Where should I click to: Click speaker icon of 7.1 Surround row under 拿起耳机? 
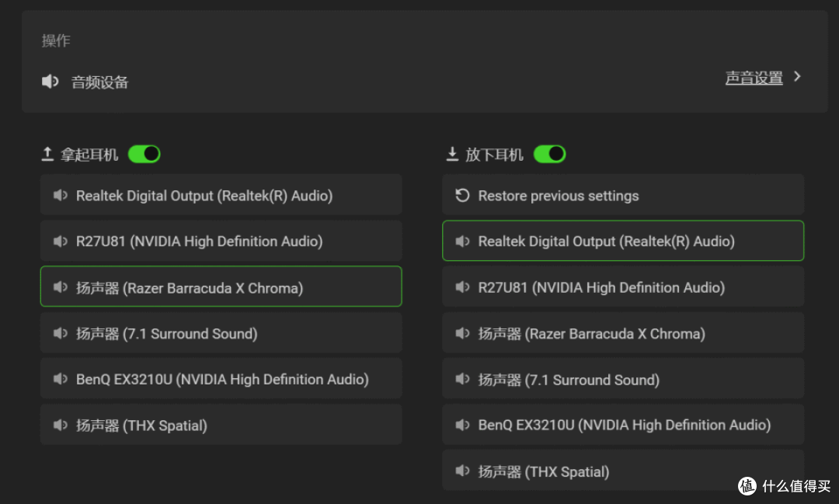click(x=61, y=333)
